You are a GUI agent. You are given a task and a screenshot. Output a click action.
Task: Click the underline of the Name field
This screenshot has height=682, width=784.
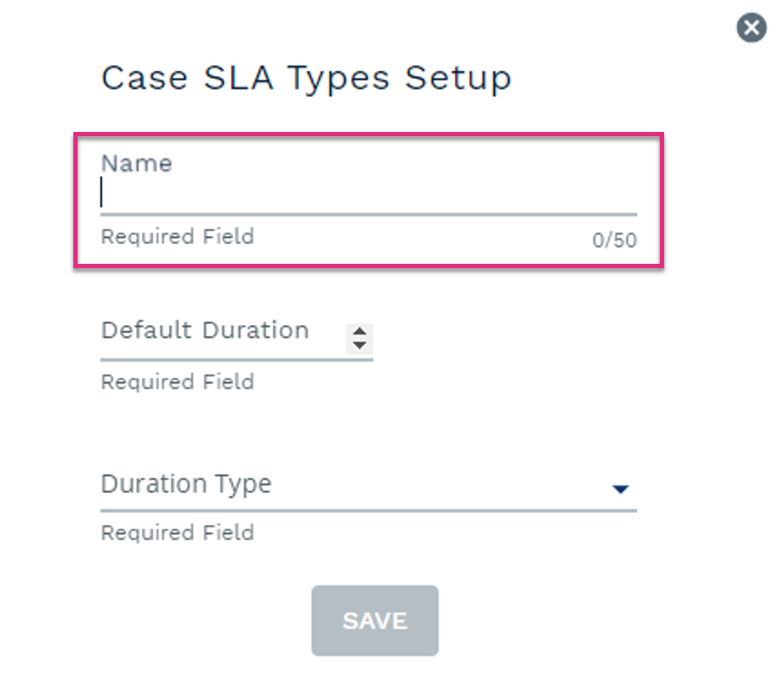[368, 215]
